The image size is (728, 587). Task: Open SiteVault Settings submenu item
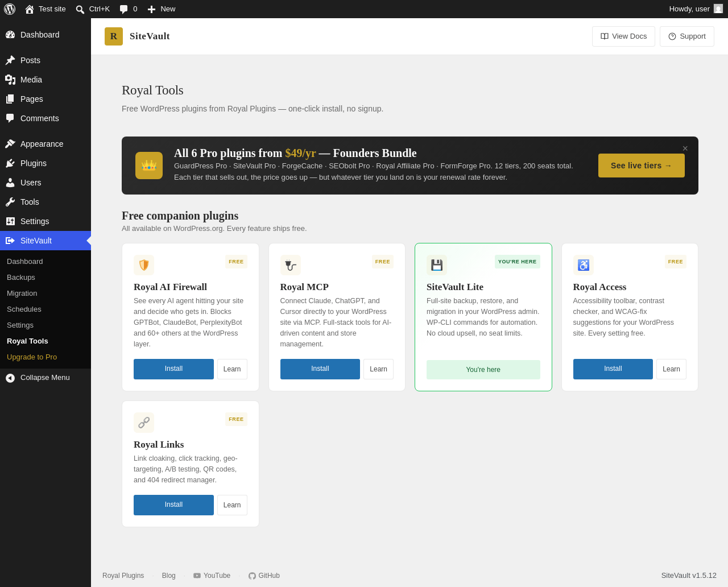coord(45,325)
